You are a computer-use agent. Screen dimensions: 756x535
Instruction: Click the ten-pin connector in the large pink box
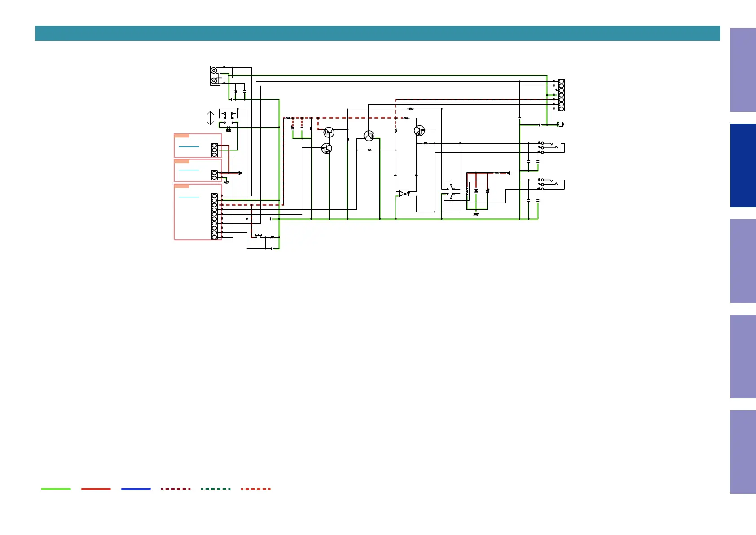point(215,217)
